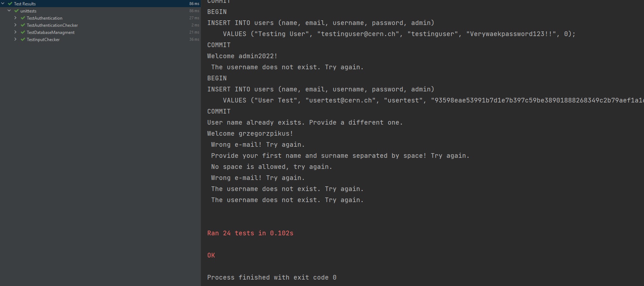Click the chevron icon beside unittests
Image resolution: width=644 pixels, height=286 pixels.
[x=9, y=11]
